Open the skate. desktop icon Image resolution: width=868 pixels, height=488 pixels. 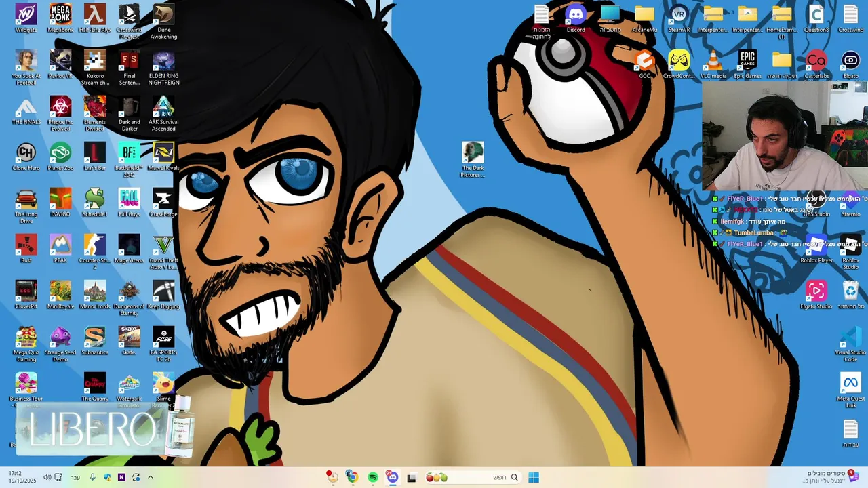pos(129,341)
